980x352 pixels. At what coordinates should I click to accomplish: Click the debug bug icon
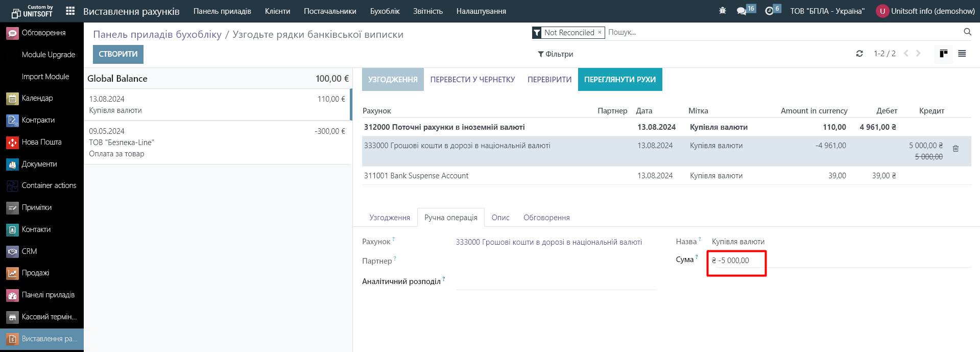tap(722, 11)
